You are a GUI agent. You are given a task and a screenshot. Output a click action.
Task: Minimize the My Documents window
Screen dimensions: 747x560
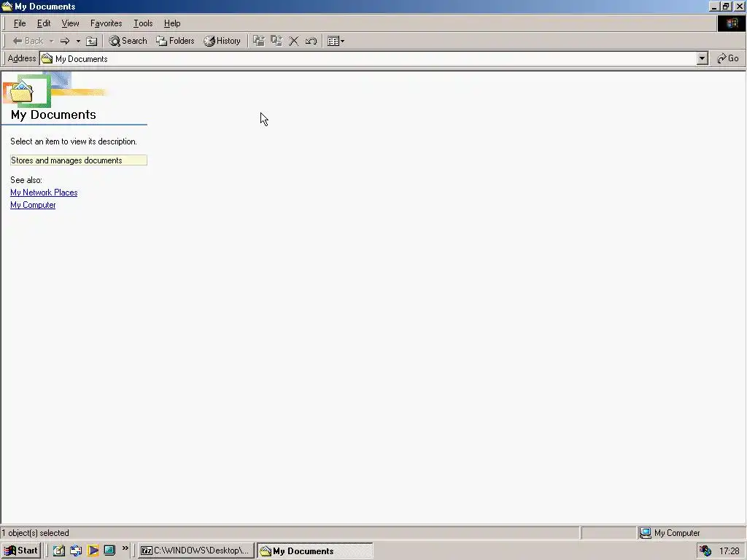click(714, 6)
